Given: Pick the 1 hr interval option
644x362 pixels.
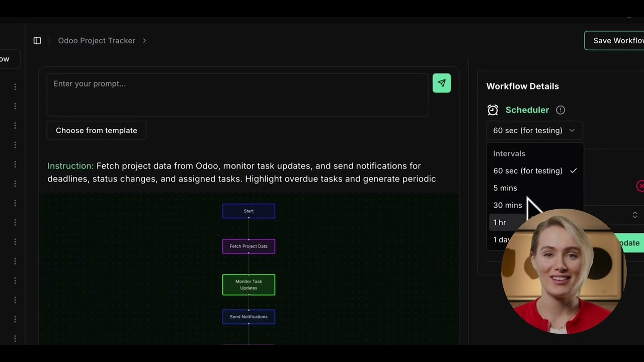Looking at the screenshot, I should point(535,222).
